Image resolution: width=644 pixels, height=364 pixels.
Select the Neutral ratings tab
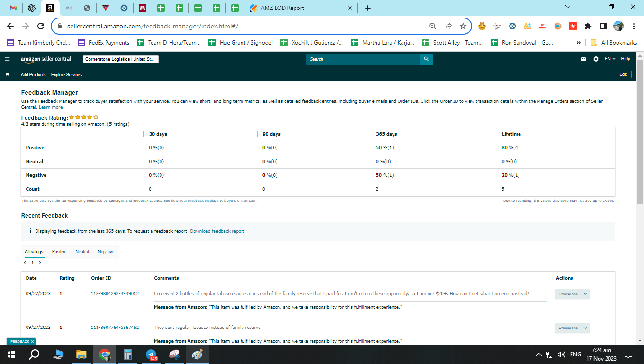tap(82, 252)
